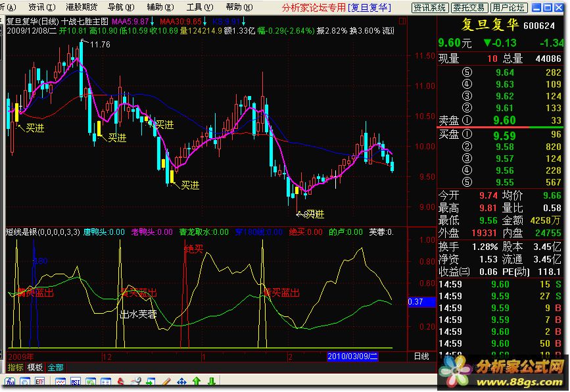Click sell level ③ price 9.62

[x=505, y=97]
